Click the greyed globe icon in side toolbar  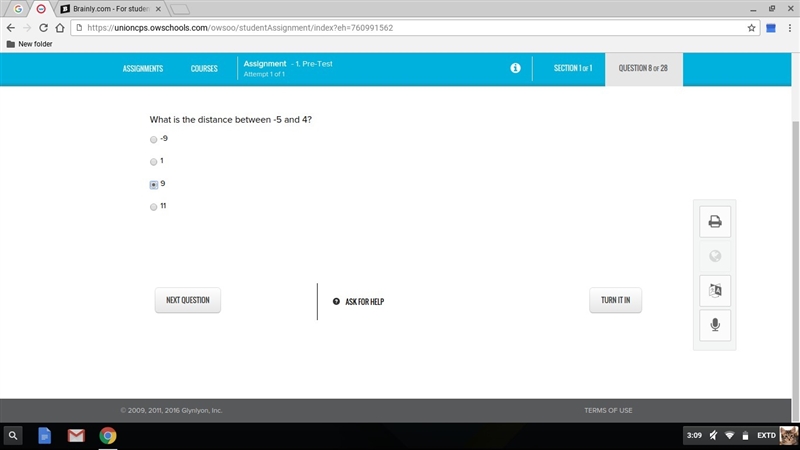tap(715, 256)
